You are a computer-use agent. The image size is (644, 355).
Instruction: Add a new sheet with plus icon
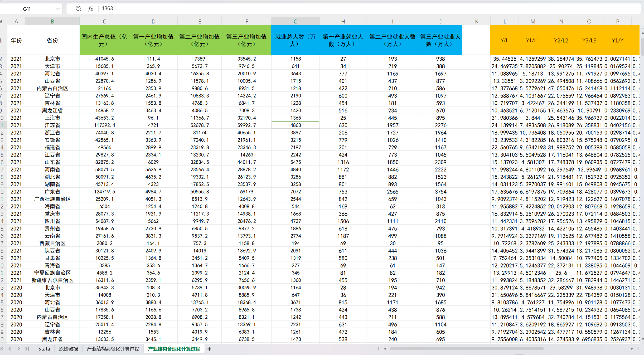click(209, 349)
